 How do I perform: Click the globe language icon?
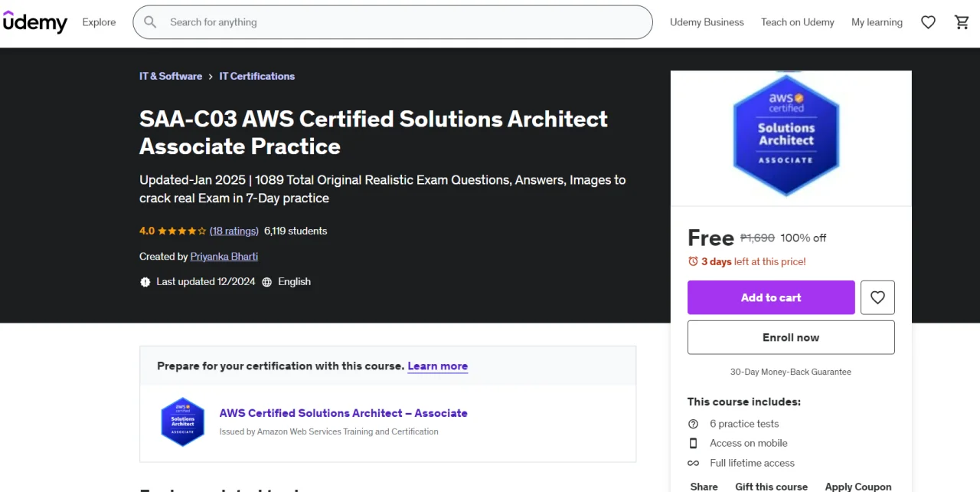point(267,282)
